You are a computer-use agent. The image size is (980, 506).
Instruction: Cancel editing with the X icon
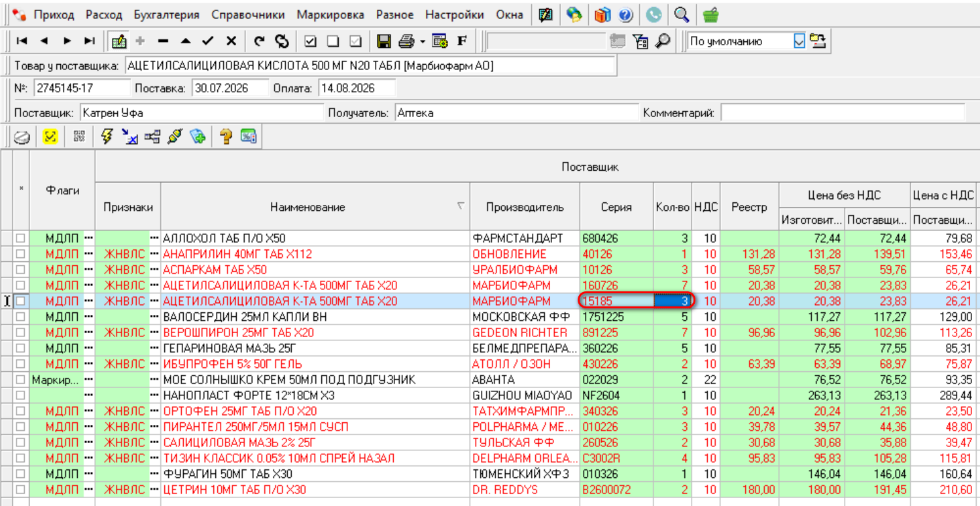pyautogui.click(x=231, y=41)
